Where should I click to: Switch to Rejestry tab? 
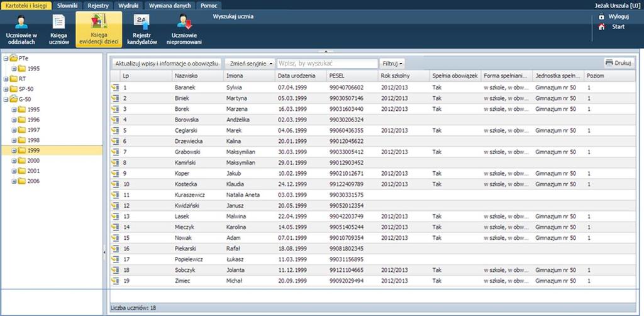(x=97, y=6)
